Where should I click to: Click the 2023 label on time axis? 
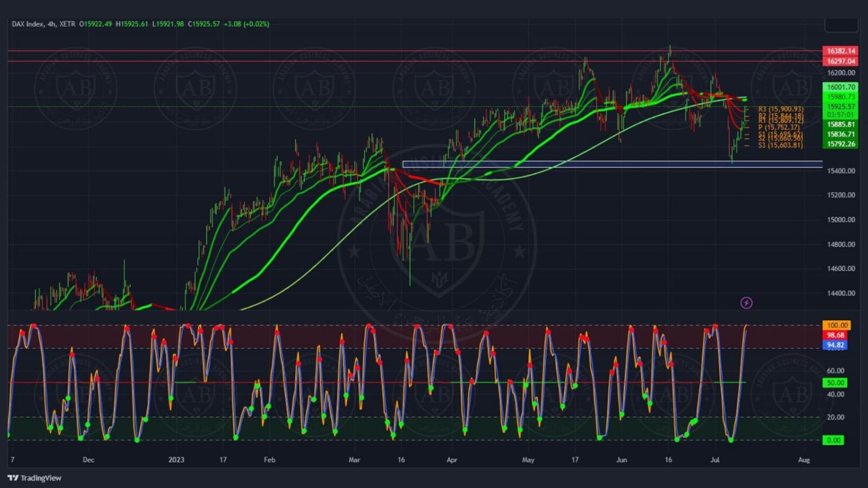coord(176,460)
